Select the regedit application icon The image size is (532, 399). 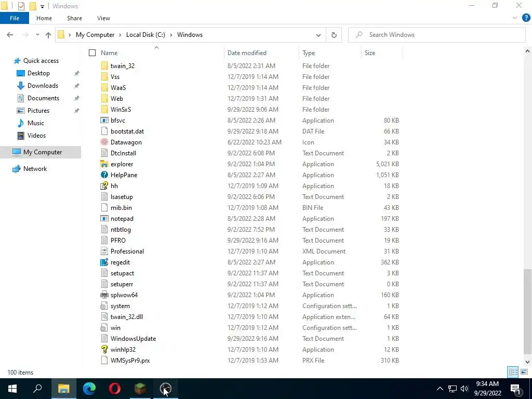click(x=104, y=262)
